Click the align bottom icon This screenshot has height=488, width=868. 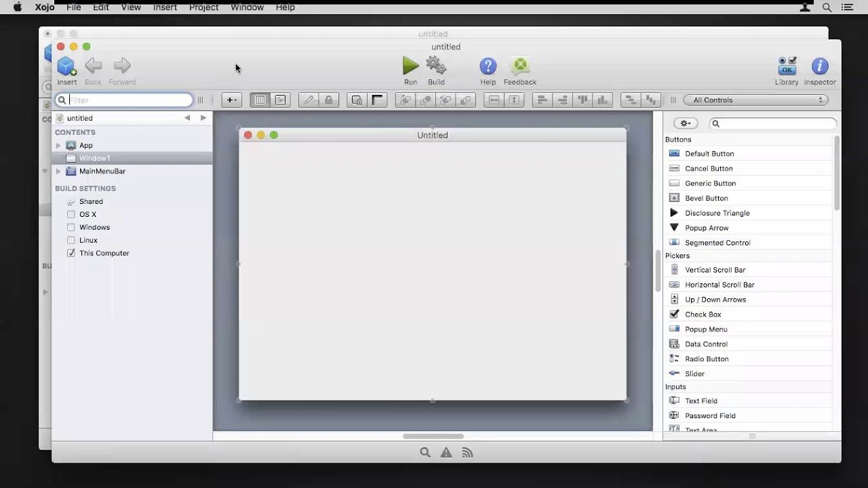[x=603, y=100]
